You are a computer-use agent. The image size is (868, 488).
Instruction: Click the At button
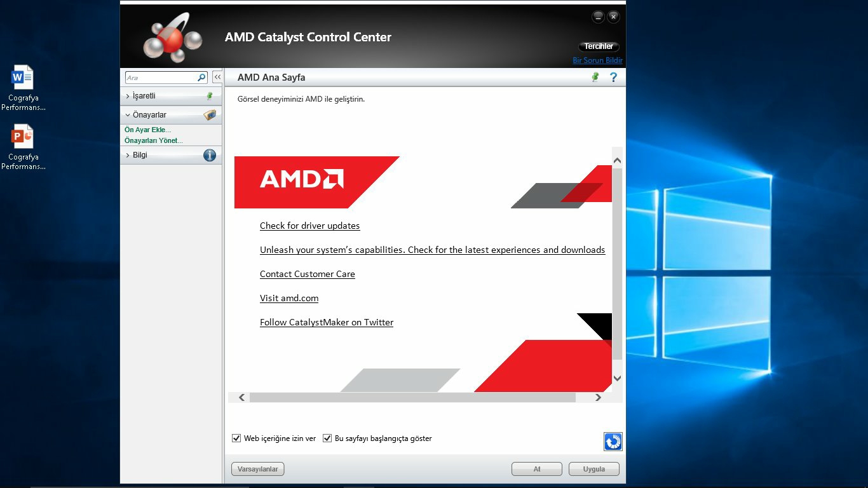click(x=537, y=469)
